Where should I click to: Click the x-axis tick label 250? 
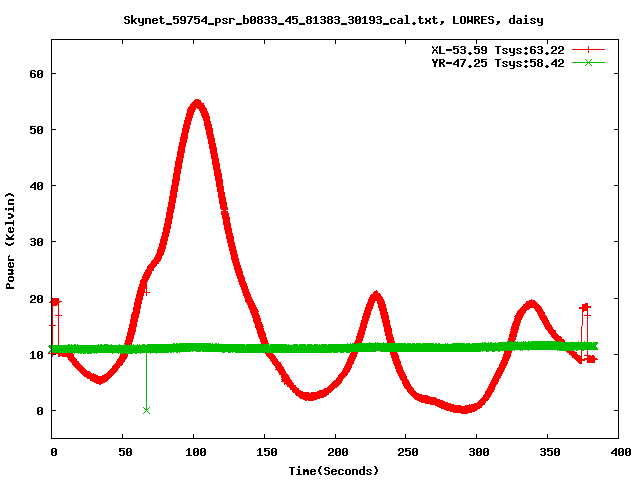click(408, 452)
